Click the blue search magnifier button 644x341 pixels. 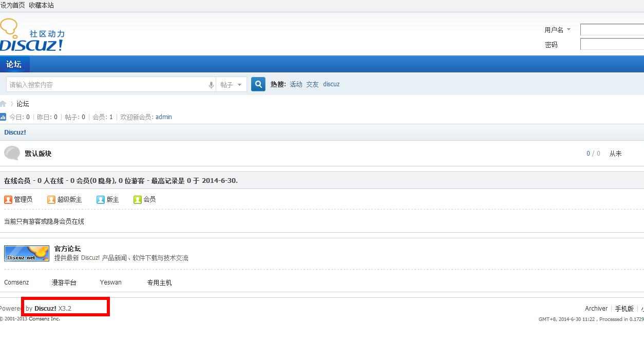(x=258, y=84)
